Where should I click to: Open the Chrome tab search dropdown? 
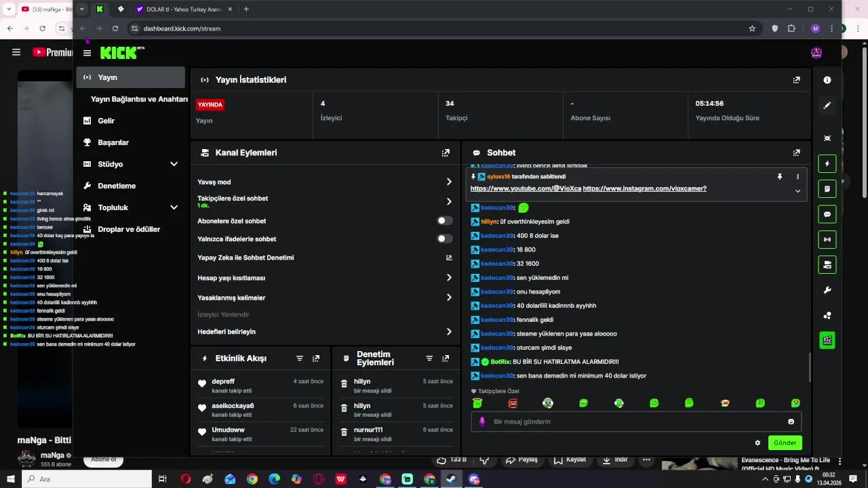[81, 9]
